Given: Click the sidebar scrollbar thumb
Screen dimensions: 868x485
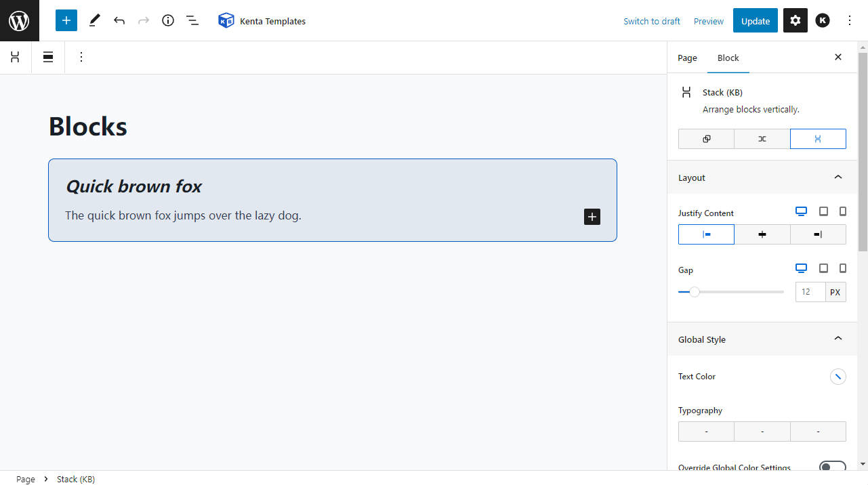Looking at the screenshot, I should (863, 152).
